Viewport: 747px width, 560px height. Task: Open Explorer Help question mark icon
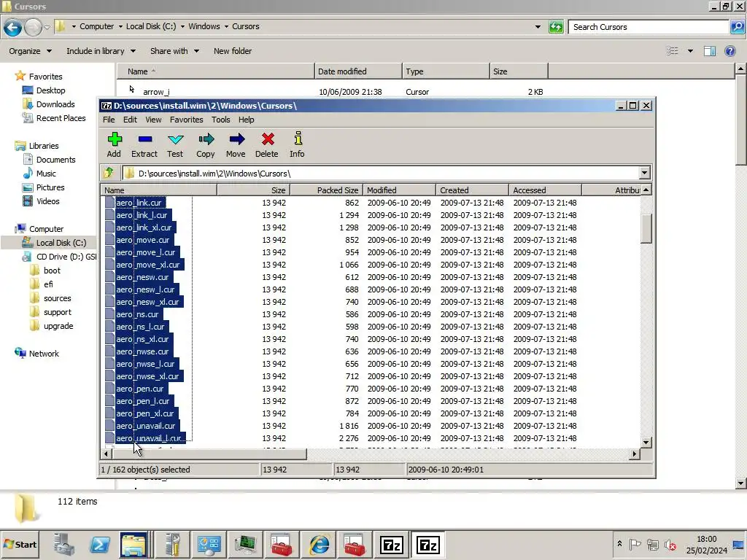pos(729,51)
